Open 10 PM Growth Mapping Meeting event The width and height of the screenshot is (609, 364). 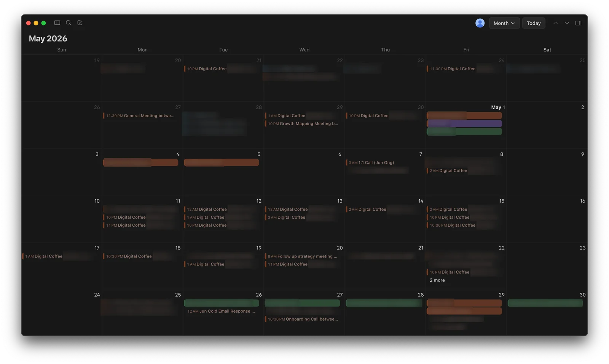tap(302, 124)
